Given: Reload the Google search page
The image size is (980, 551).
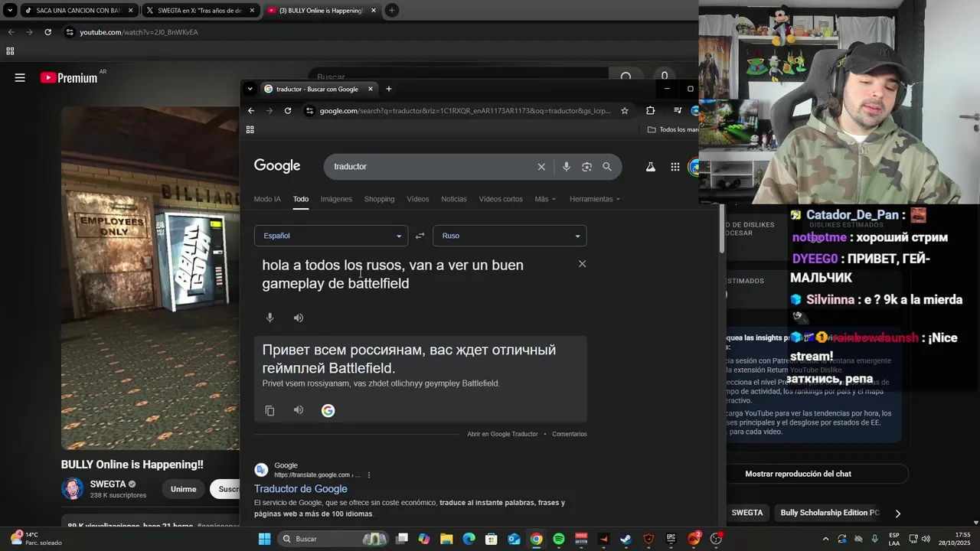Looking at the screenshot, I should [288, 111].
